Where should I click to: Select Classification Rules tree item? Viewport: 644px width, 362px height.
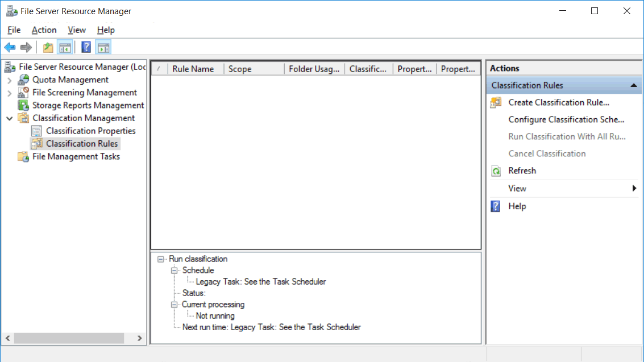(x=82, y=144)
